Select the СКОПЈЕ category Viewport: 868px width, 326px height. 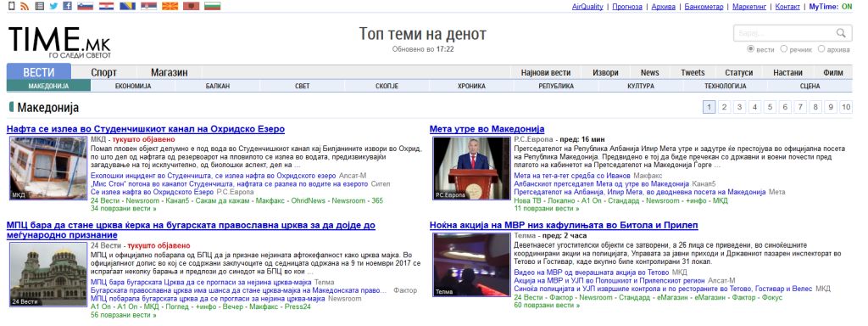[x=387, y=86]
